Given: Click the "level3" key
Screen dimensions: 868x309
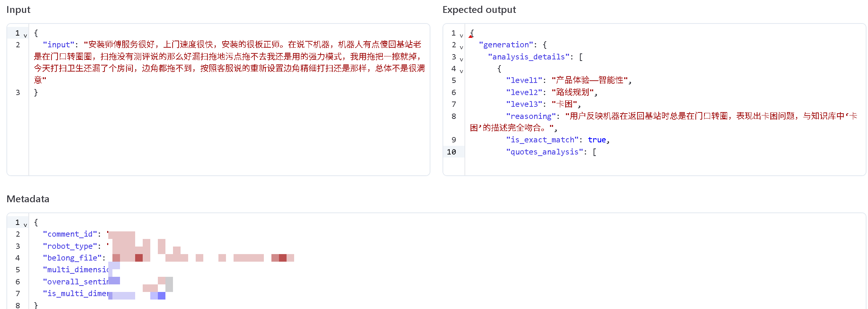Looking at the screenshot, I should tap(524, 104).
